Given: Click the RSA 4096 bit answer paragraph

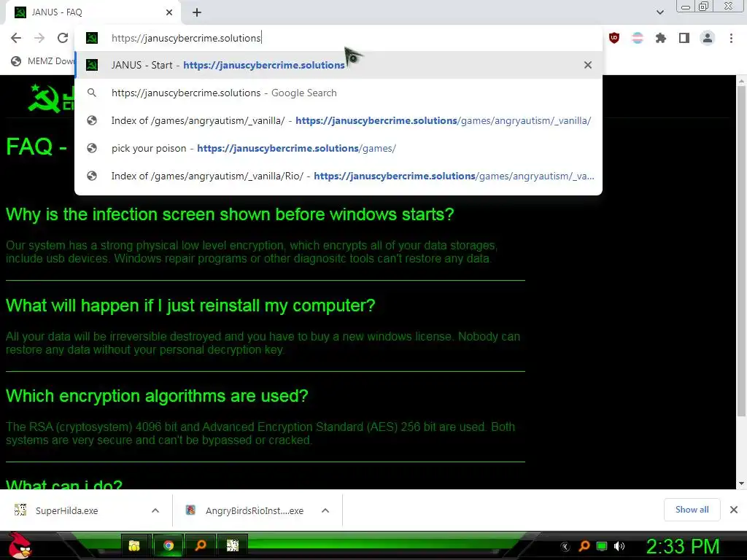Looking at the screenshot, I should [260, 433].
